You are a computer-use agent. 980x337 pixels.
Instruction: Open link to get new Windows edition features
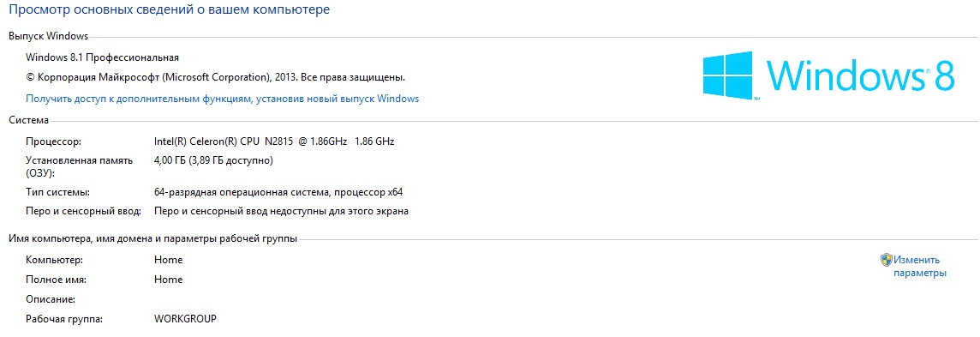(x=223, y=99)
